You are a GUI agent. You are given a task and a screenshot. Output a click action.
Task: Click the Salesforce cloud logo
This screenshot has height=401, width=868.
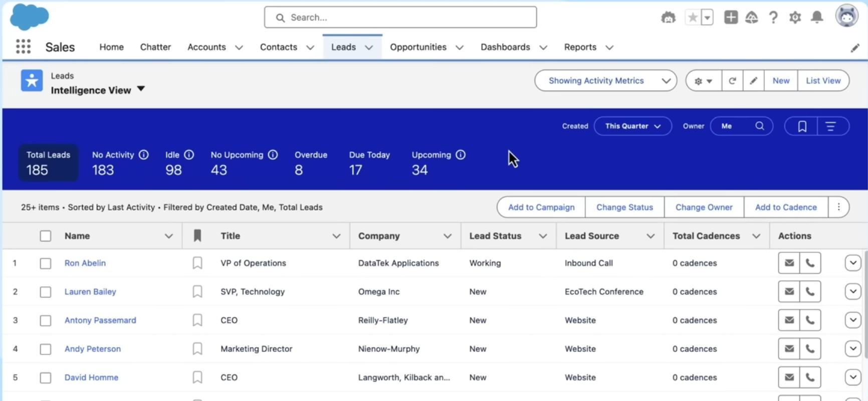click(x=30, y=17)
